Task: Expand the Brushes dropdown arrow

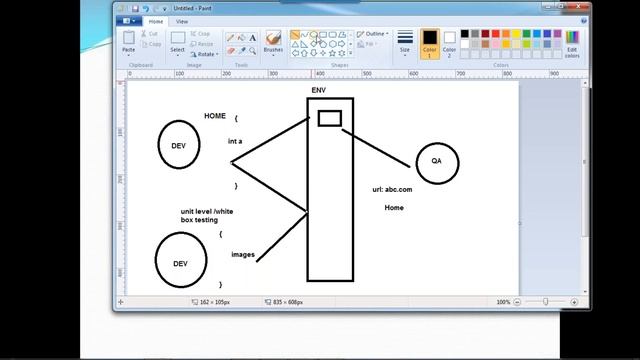Action: pos(273,55)
